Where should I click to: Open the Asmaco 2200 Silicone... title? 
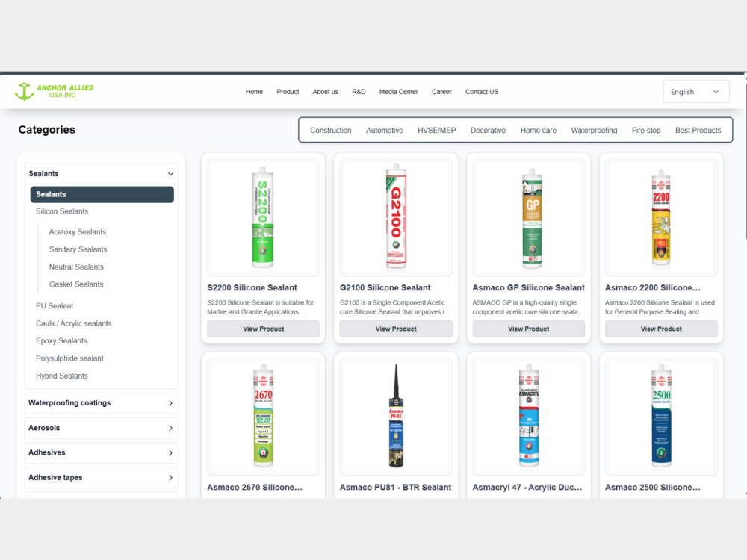pos(653,287)
